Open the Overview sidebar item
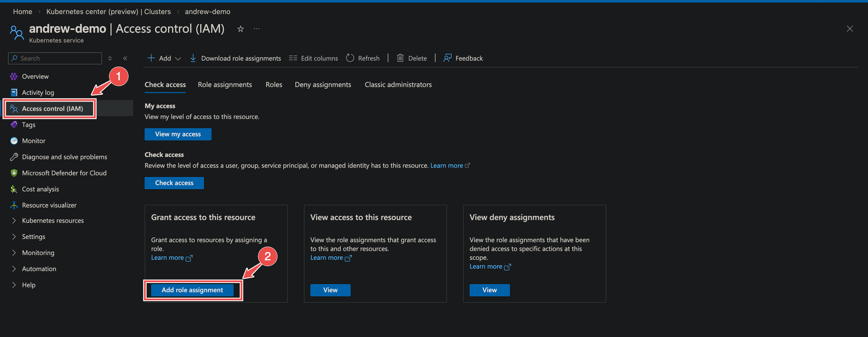868x337 pixels. [35, 76]
